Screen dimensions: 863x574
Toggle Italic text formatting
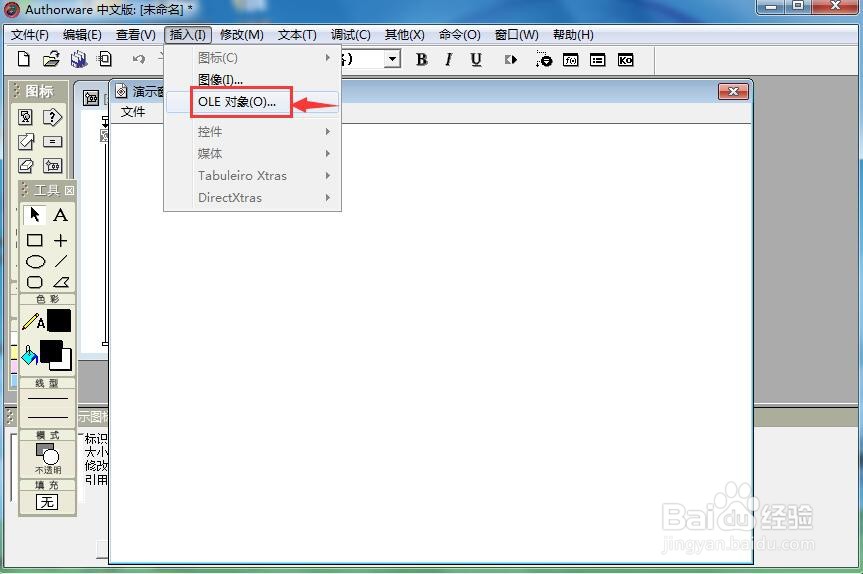coord(449,59)
